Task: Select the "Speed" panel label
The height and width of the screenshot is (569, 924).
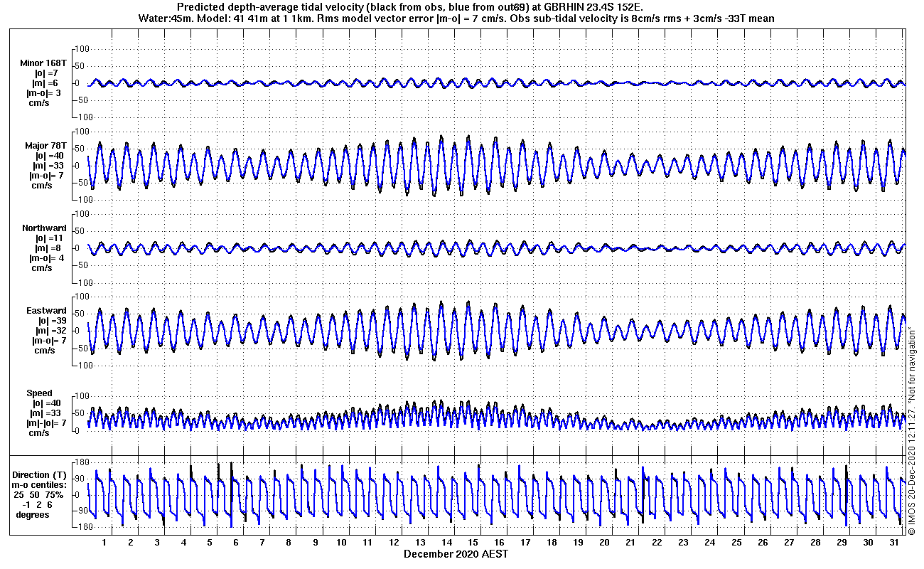Action: tap(39, 393)
